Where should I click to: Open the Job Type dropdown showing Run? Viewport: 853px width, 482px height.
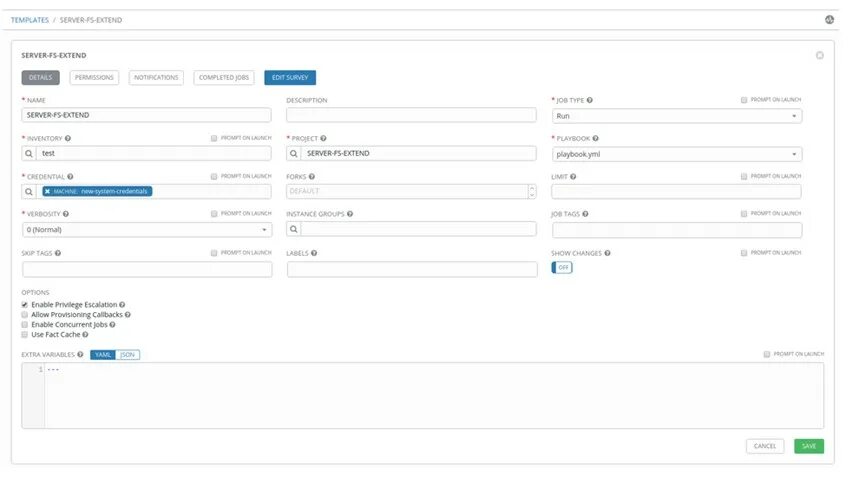(x=677, y=116)
